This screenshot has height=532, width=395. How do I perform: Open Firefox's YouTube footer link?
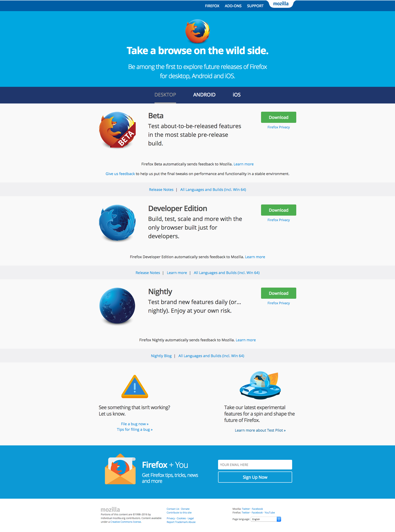click(270, 512)
